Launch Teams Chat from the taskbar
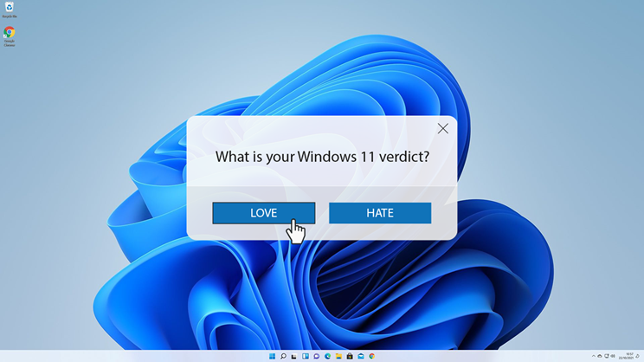This screenshot has width=644, height=362. tap(316, 356)
